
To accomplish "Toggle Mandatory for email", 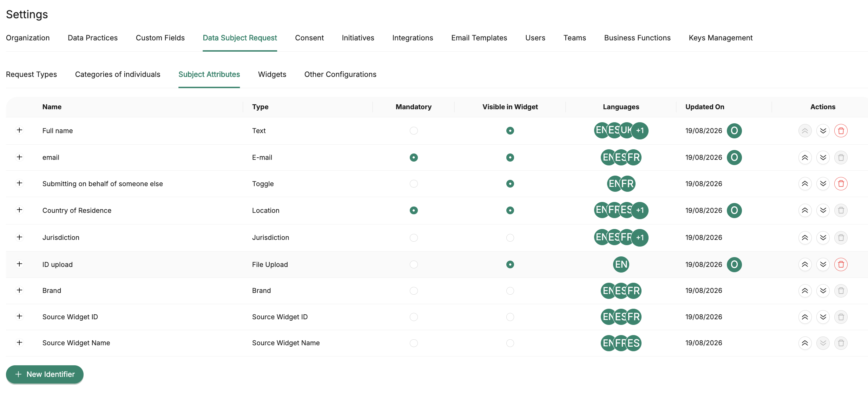I will 414,157.
